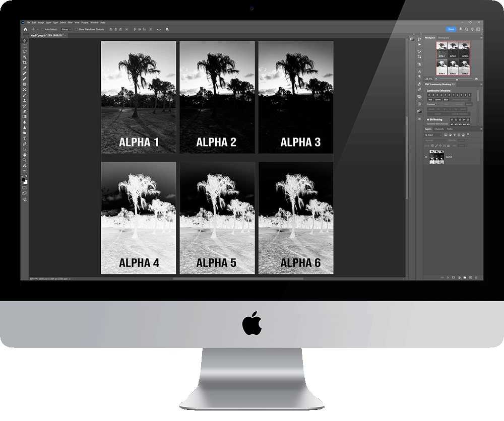Select the Crop tool
This screenshot has width=504, height=421.
pos(25,62)
